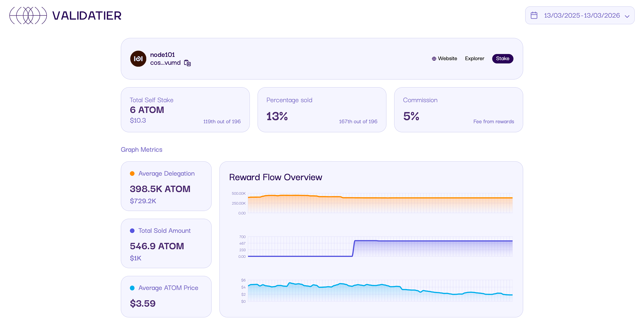
Task: Click the Validatier logo icon
Action: (x=28, y=15)
